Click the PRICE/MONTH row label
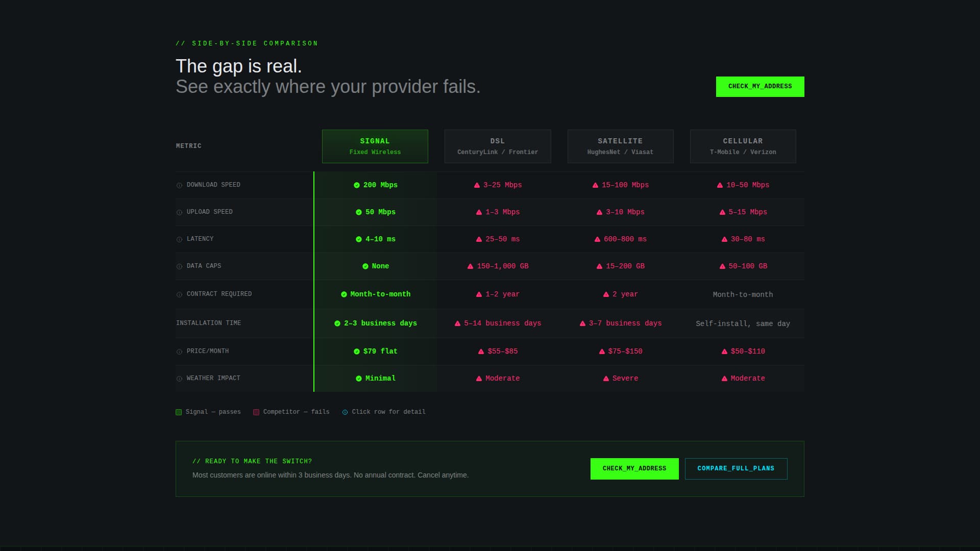Viewport: 980px width, 551px height. (x=208, y=351)
